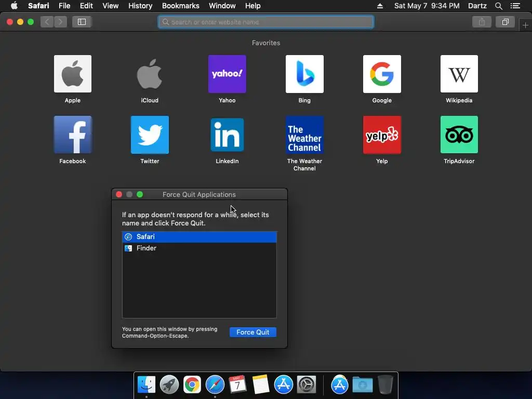Select Finder in Force Quit list
The width and height of the screenshot is (532, 399).
[199, 248]
